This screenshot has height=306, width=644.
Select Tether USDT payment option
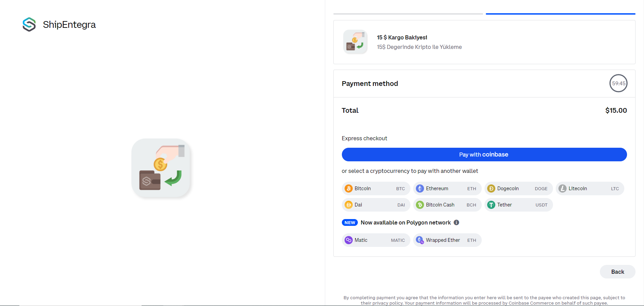[x=518, y=205]
